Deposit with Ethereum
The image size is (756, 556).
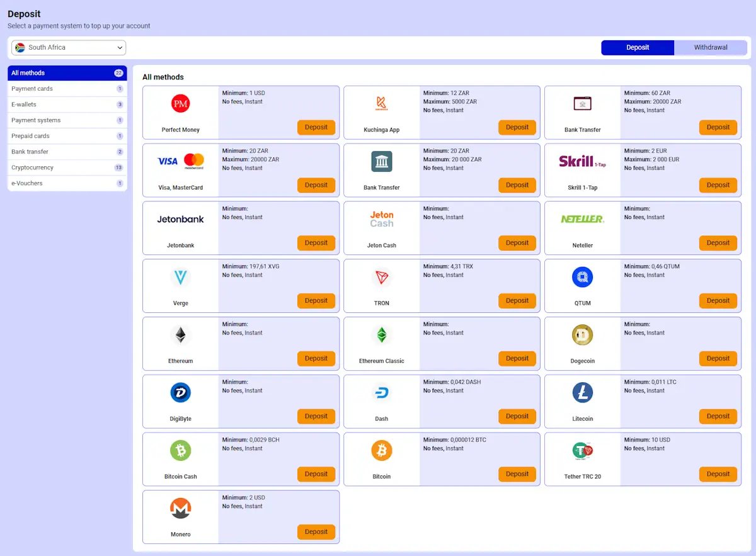click(316, 358)
